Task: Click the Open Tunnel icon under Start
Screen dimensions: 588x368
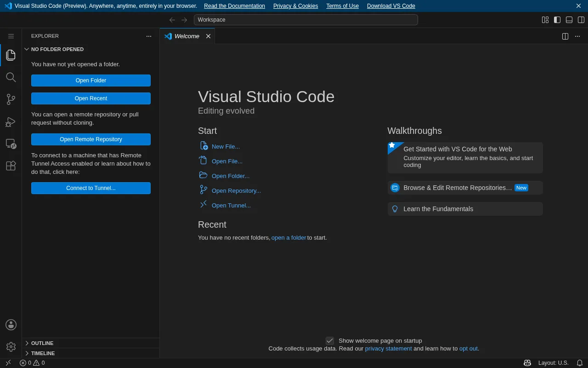Action: [x=204, y=205]
